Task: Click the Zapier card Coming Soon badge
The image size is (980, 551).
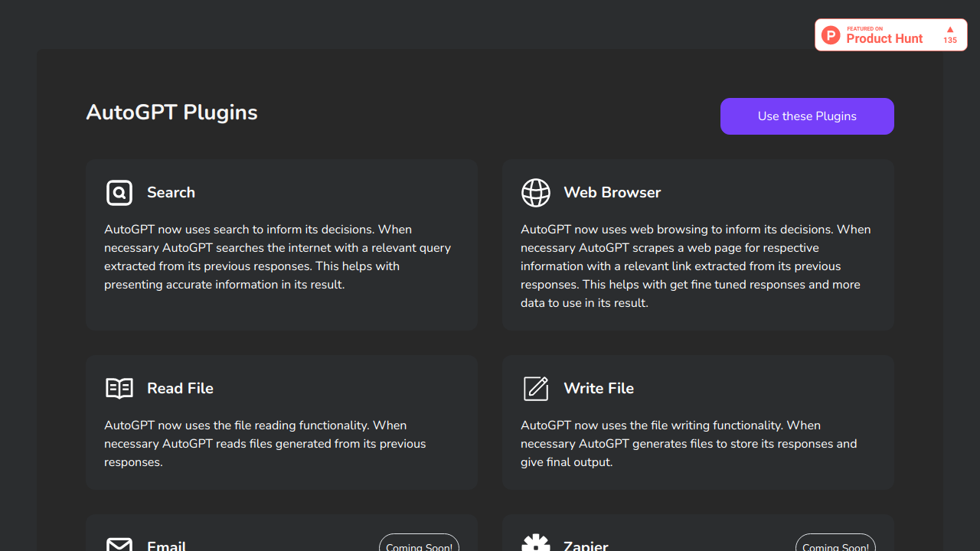Action: click(835, 543)
